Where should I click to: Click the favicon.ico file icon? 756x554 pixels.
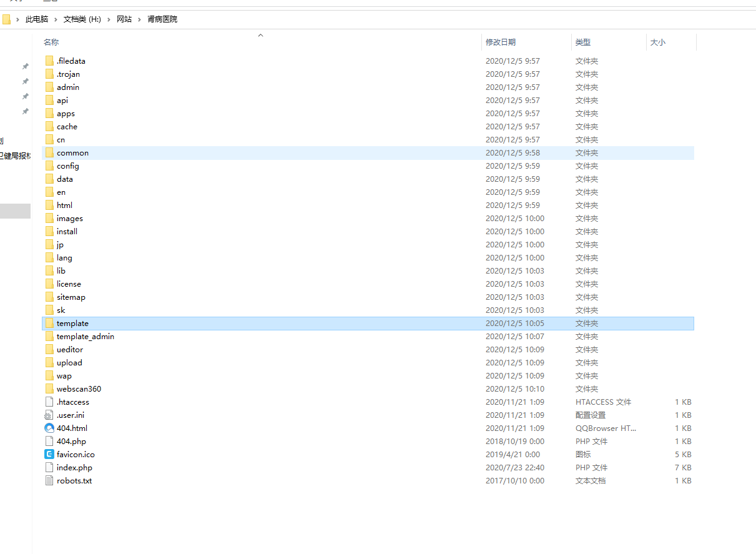click(49, 454)
